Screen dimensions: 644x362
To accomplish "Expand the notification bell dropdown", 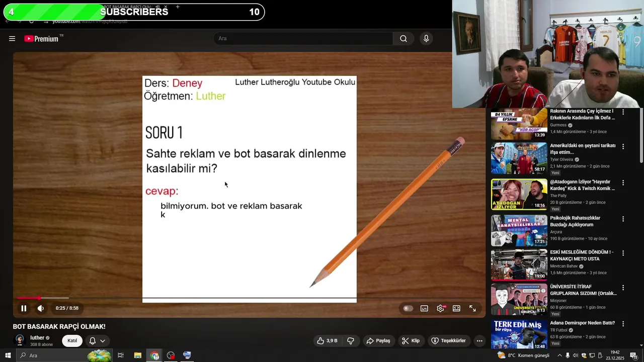I will click(x=97, y=341).
